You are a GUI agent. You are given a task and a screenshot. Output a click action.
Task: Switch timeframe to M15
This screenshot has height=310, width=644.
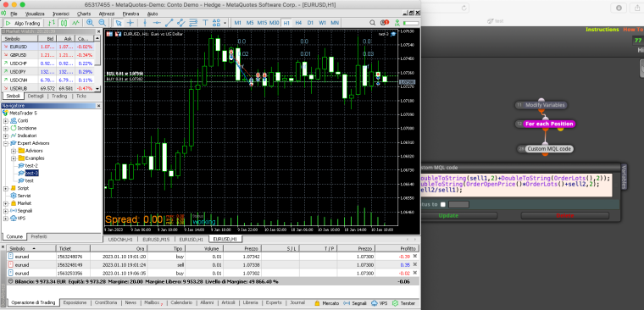click(x=262, y=23)
